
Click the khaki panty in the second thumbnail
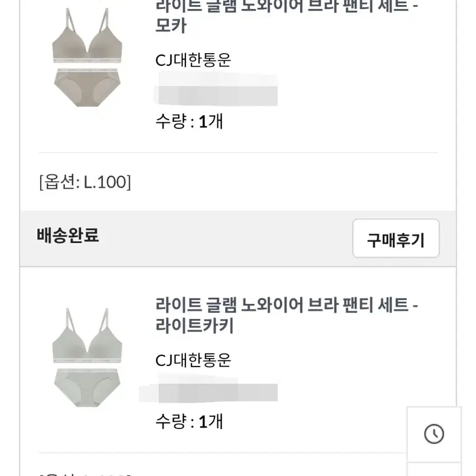tap(87, 388)
